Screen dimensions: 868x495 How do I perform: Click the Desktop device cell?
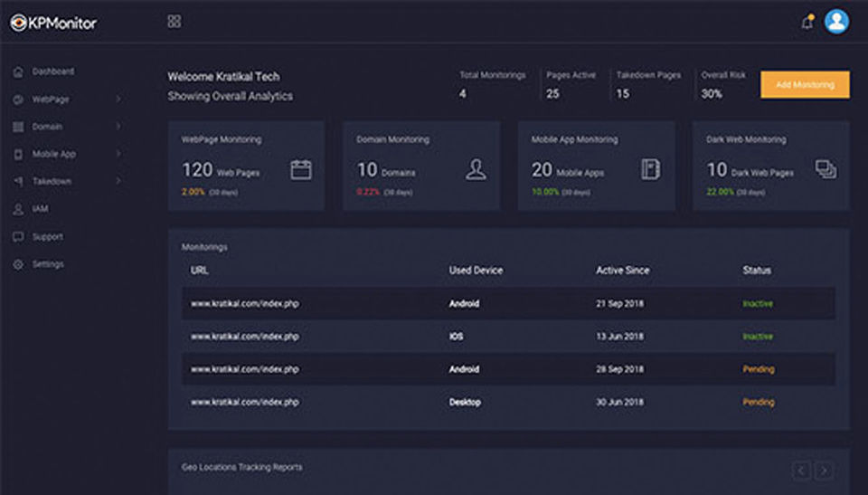[x=465, y=402]
